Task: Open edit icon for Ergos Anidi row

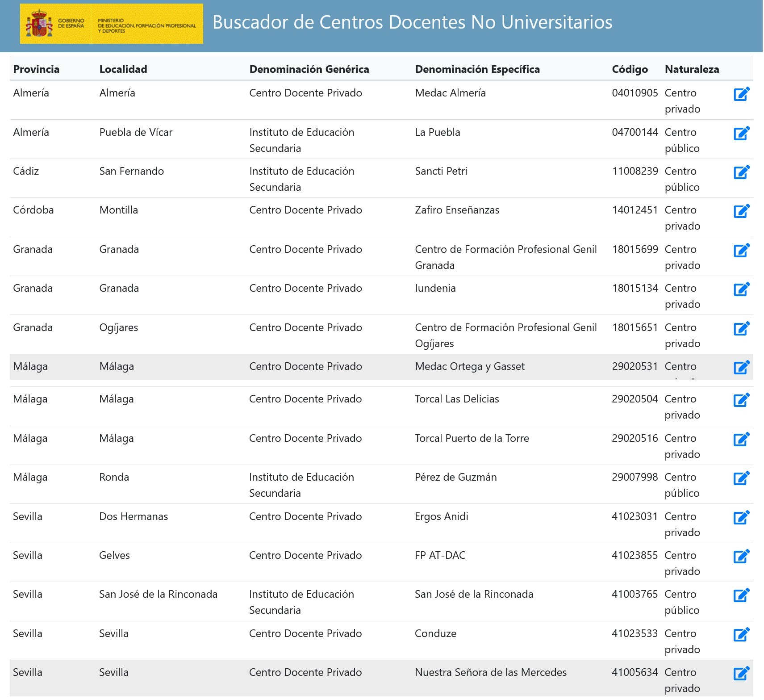Action: pyautogui.click(x=741, y=518)
